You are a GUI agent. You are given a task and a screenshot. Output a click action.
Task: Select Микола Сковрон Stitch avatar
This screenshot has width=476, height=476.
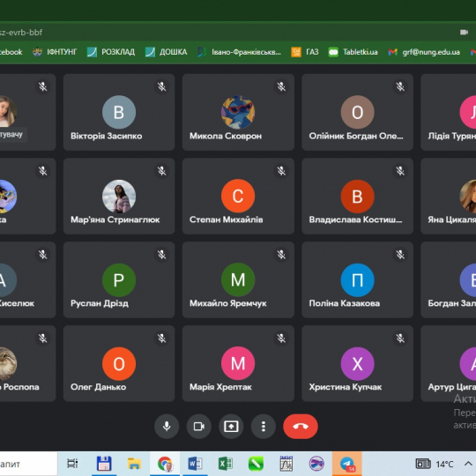coord(238,112)
